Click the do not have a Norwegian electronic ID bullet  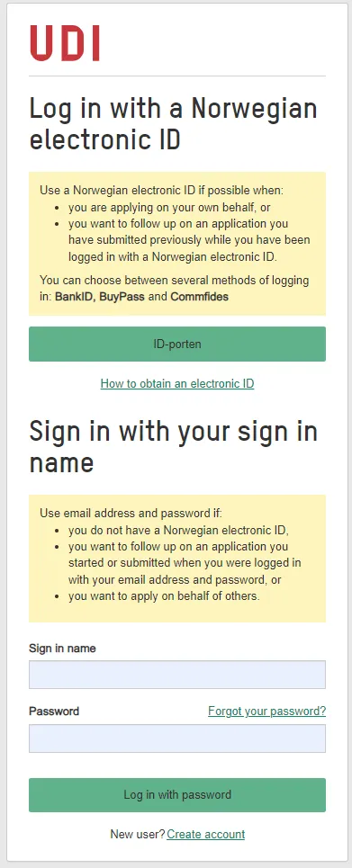coord(179,531)
